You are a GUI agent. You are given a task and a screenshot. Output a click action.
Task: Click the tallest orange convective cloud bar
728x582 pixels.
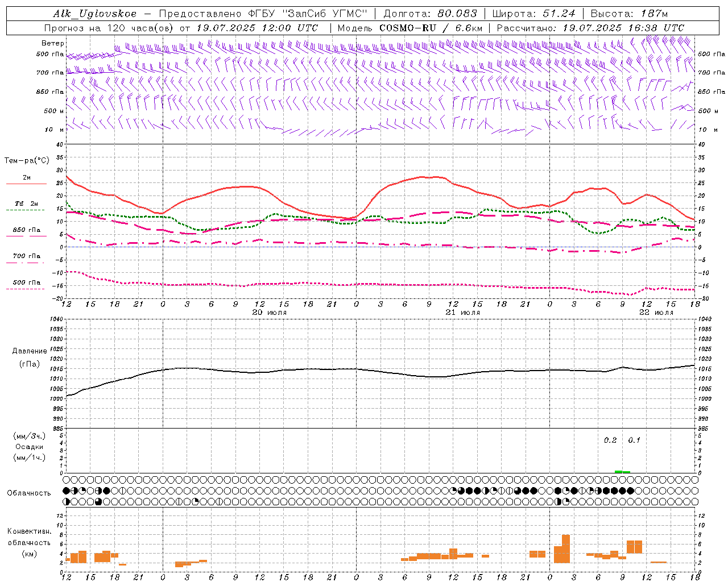pos(566,548)
